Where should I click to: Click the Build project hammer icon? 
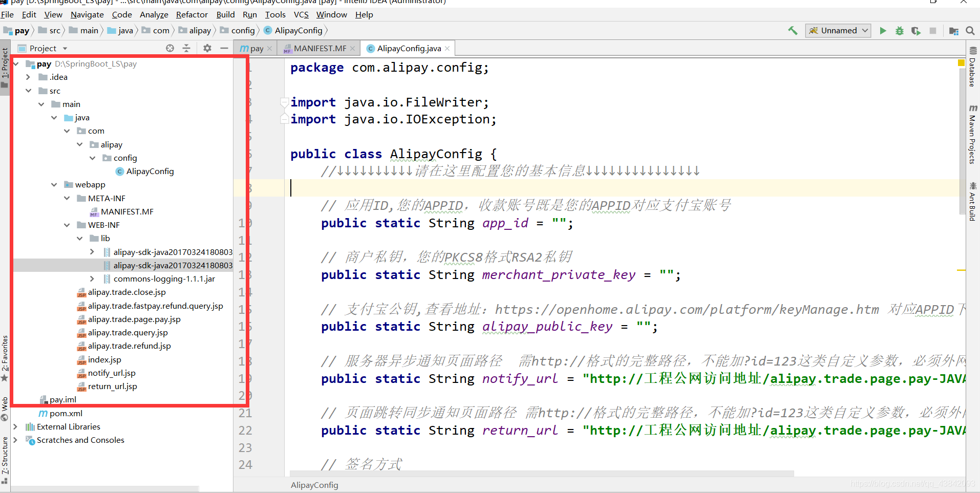793,31
